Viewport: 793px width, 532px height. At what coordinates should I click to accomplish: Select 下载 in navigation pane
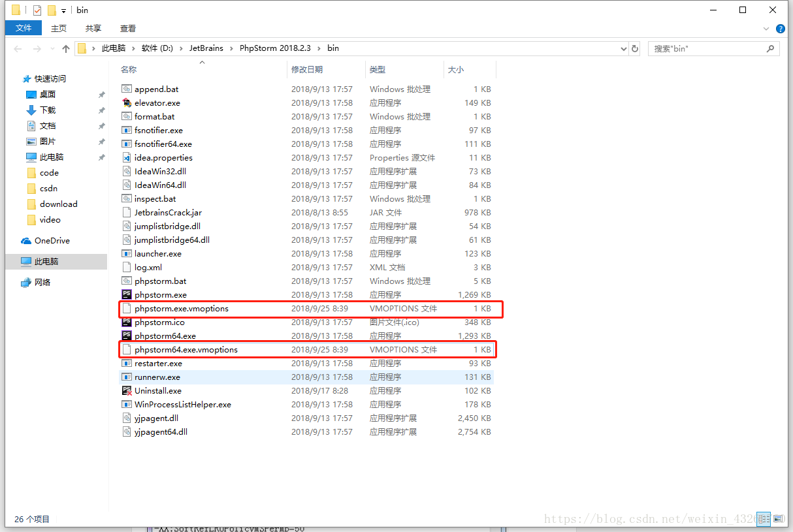pos(48,110)
